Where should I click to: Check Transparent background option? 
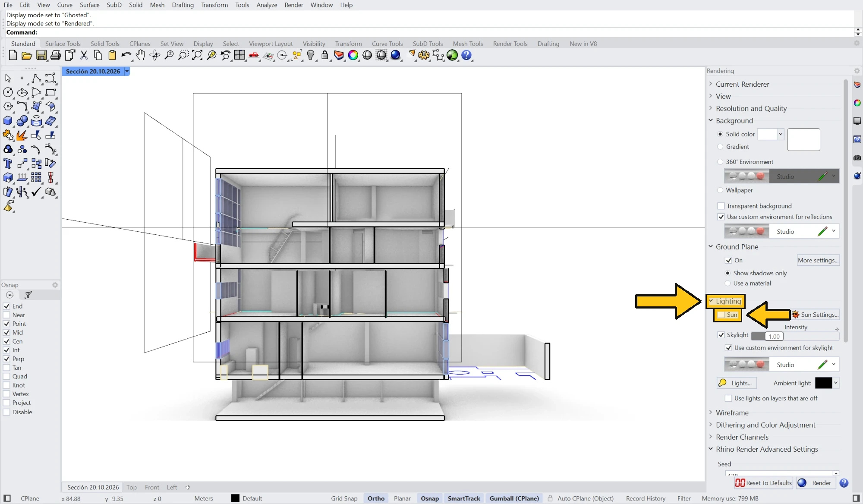pos(721,206)
